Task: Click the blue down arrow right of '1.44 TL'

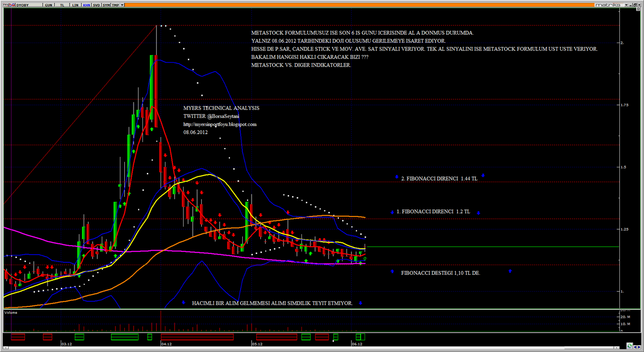Action: [483, 176]
